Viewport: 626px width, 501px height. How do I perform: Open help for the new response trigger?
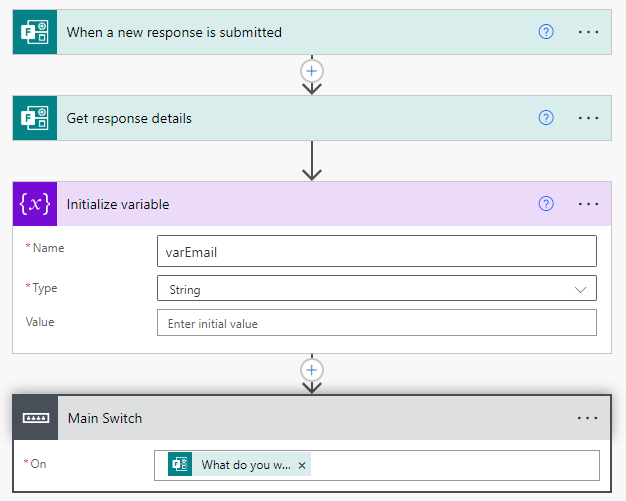[x=546, y=32]
